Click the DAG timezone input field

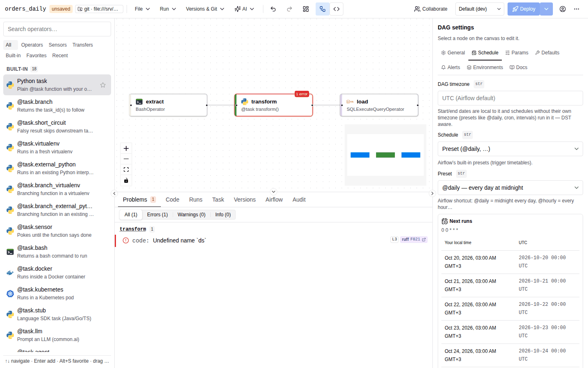510,98
